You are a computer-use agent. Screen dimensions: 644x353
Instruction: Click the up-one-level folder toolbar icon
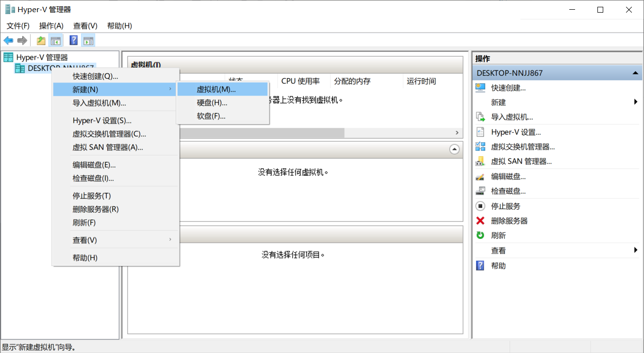[41, 41]
